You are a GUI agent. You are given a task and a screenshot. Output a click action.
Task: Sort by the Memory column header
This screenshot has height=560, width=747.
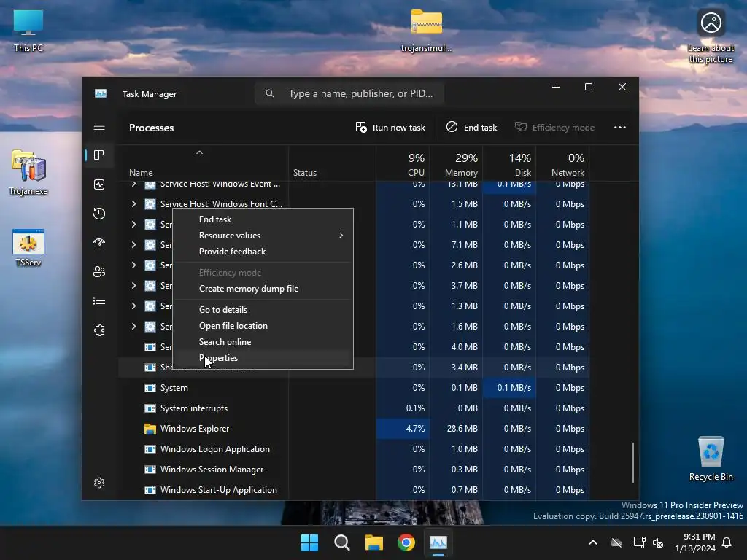pyautogui.click(x=457, y=165)
